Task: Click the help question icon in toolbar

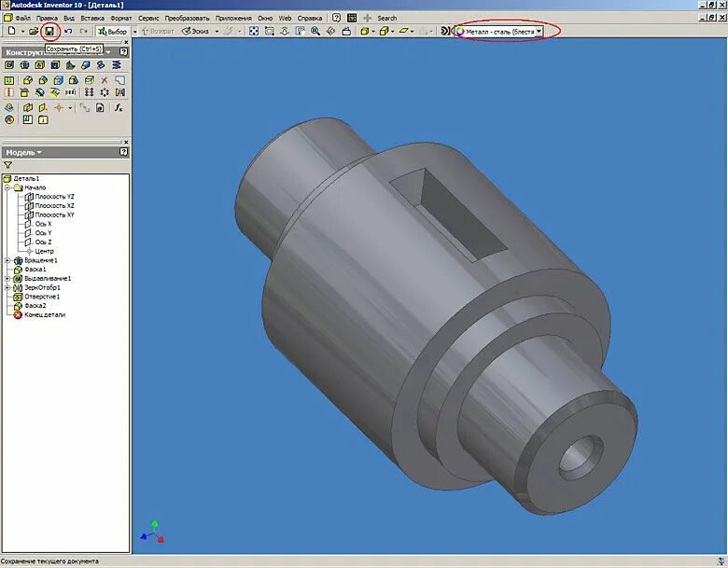Action: click(337, 18)
